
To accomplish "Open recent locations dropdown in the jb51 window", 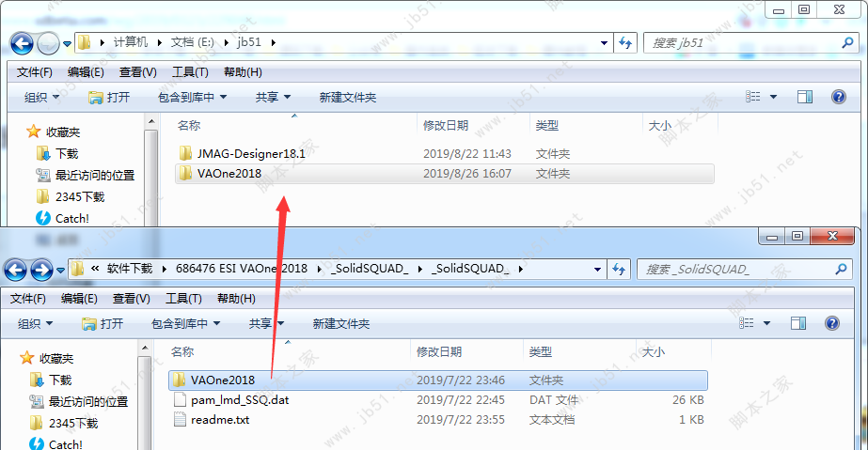I will pos(67,43).
